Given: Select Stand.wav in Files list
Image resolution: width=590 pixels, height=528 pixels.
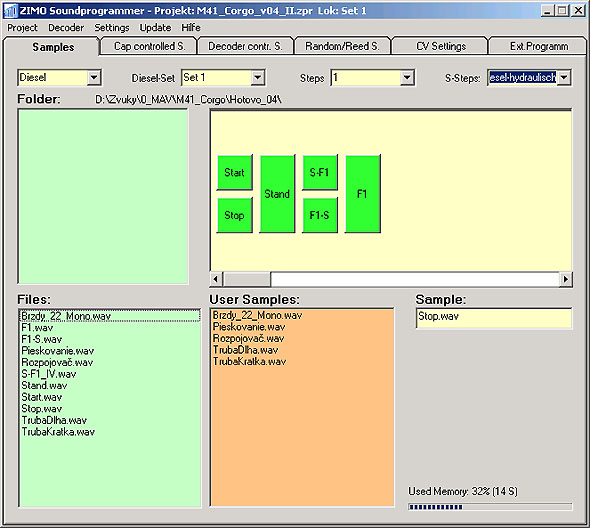Looking at the screenshot, I should (109, 385).
